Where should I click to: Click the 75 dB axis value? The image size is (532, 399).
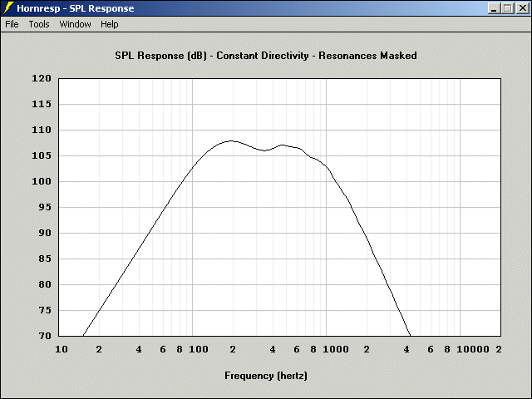[x=45, y=310]
